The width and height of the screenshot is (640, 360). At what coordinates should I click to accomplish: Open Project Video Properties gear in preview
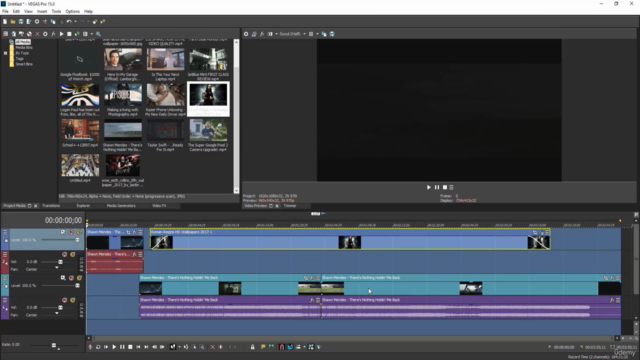[x=246, y=34]
